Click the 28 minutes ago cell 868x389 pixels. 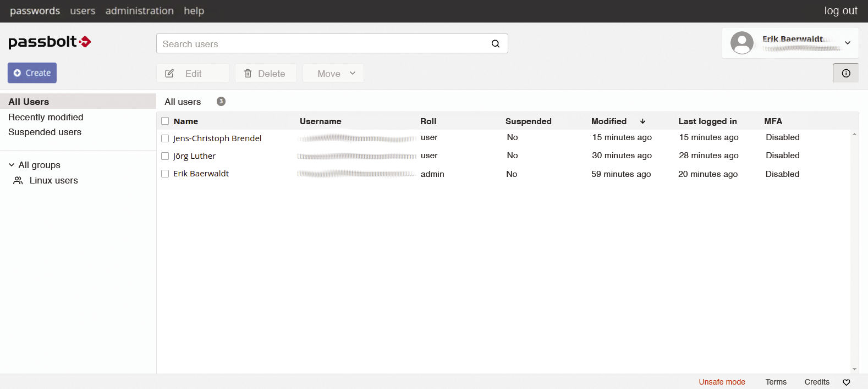click(708, 155)
